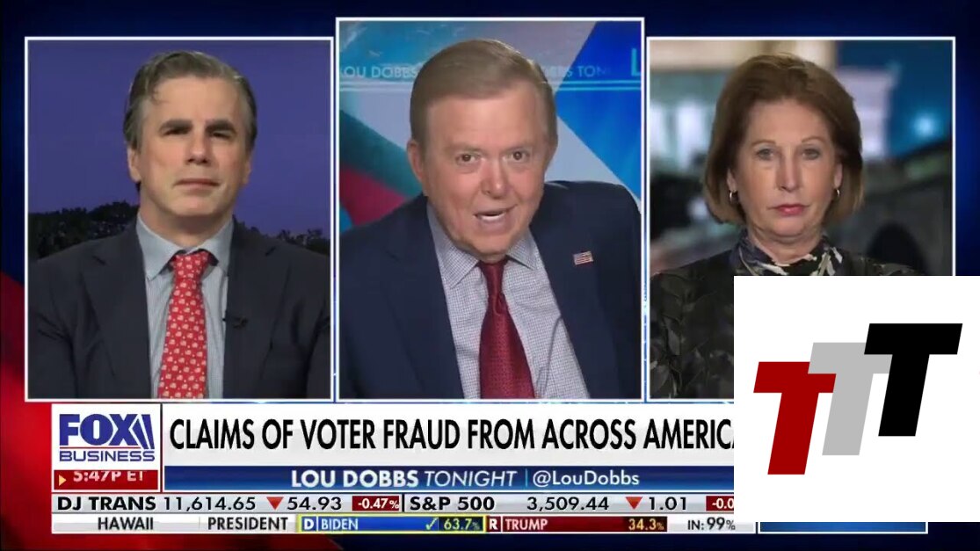
Task: Click the blue D party icon for Biden
Action: pyautogui.click(x=309, y=524)
